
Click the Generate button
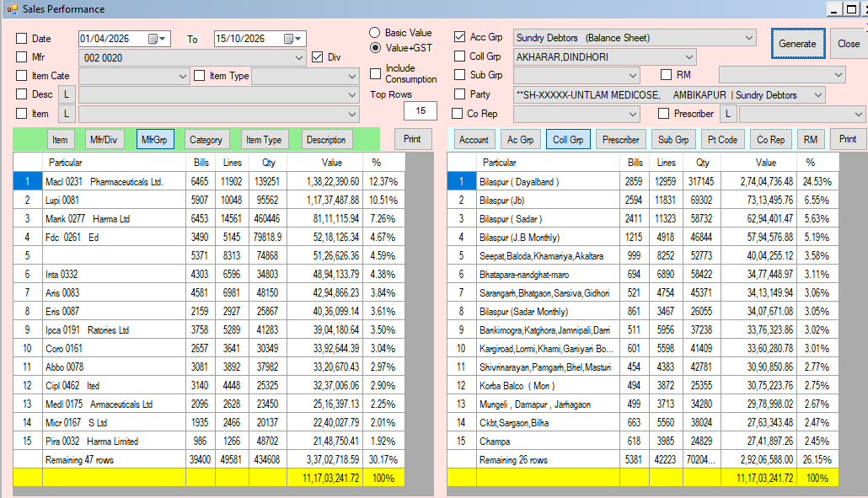798,44
